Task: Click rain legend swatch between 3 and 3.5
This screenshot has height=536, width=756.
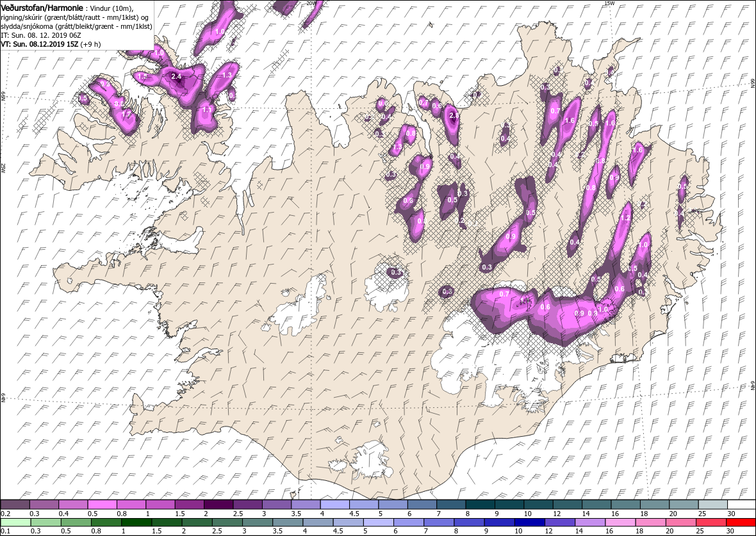Action: (x=258, y=523)
